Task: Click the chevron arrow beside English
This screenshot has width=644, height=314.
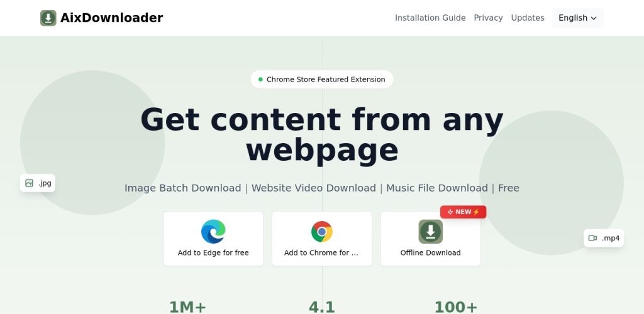Action: pos(594,18)
